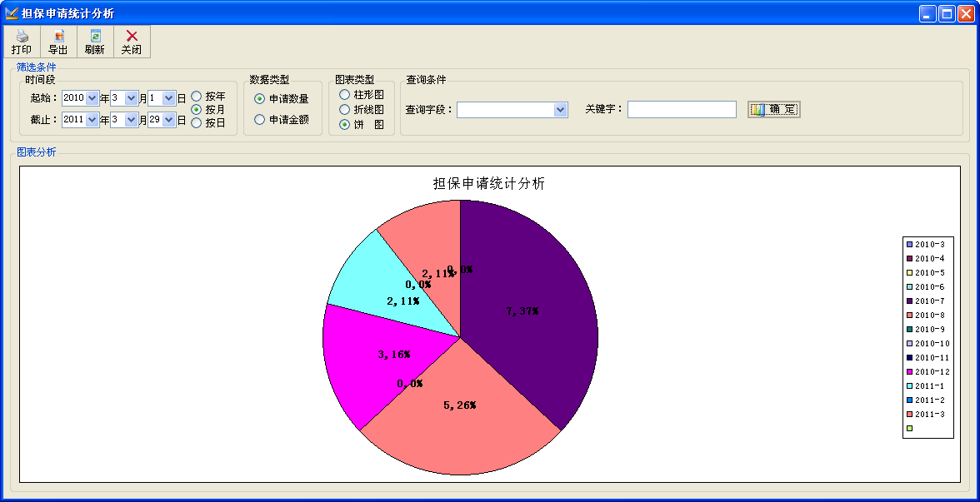Screen dimensions: 980x502
Task: Click the 关闭 red X icon
Action: point(132,37)
